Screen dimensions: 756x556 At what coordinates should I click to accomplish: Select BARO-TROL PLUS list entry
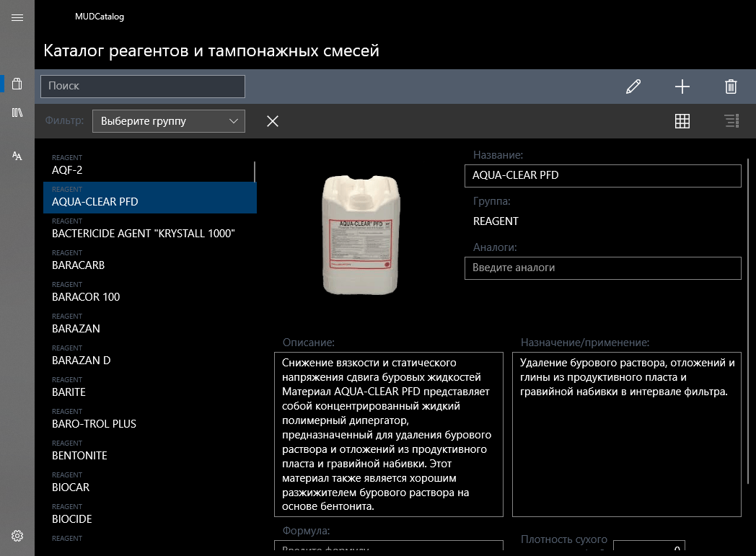click(149, 420)
